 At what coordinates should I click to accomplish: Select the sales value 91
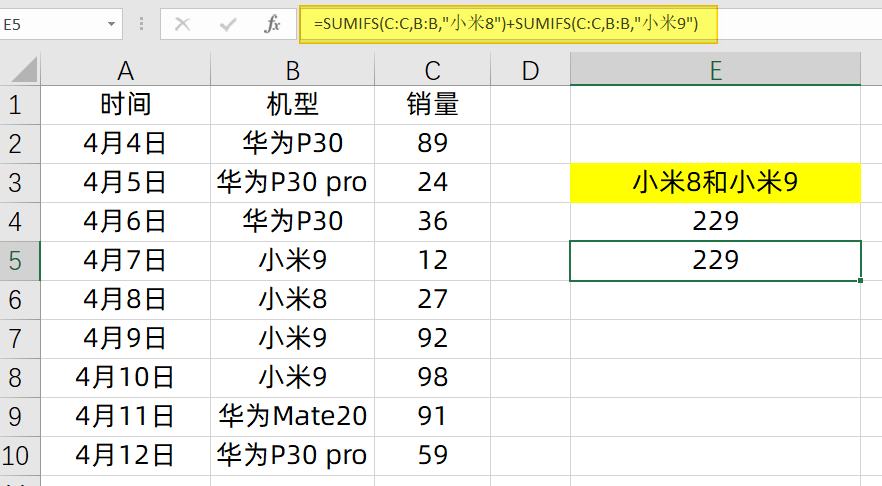click(432, 416)
